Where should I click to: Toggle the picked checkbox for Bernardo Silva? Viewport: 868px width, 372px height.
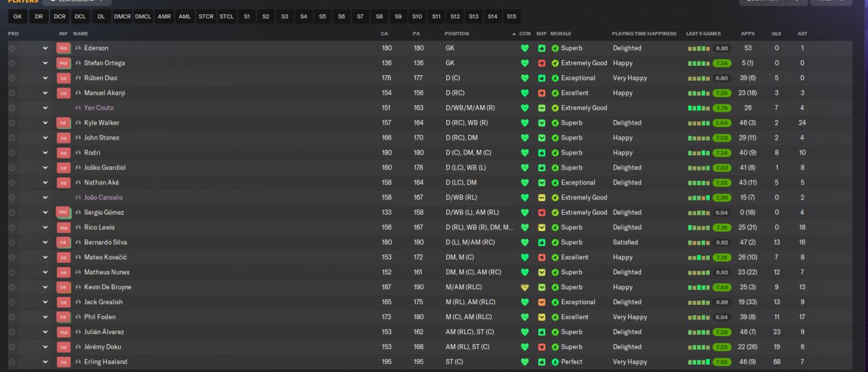pos(12,243)
